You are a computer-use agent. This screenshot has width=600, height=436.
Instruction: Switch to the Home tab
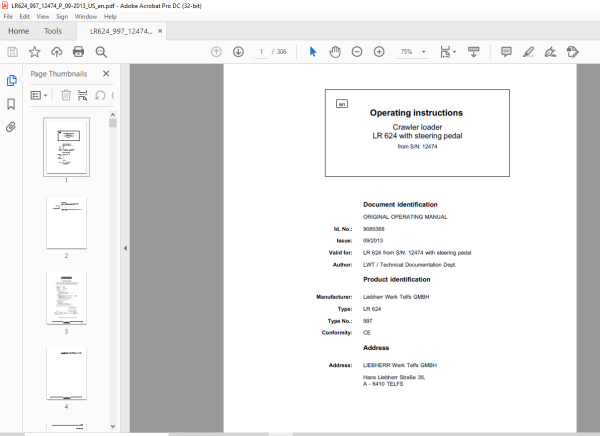coord(18,31)
